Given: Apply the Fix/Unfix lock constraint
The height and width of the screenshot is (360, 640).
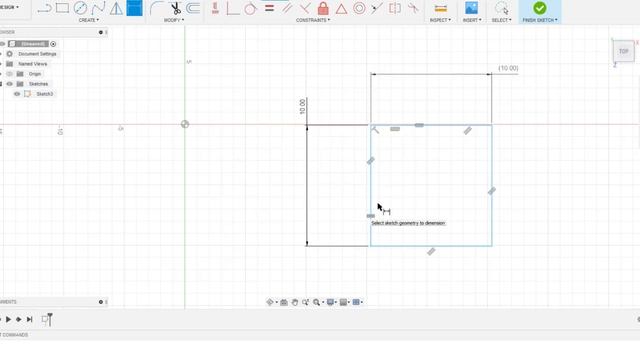Looking at the screenshot, I should pos(323,8).
